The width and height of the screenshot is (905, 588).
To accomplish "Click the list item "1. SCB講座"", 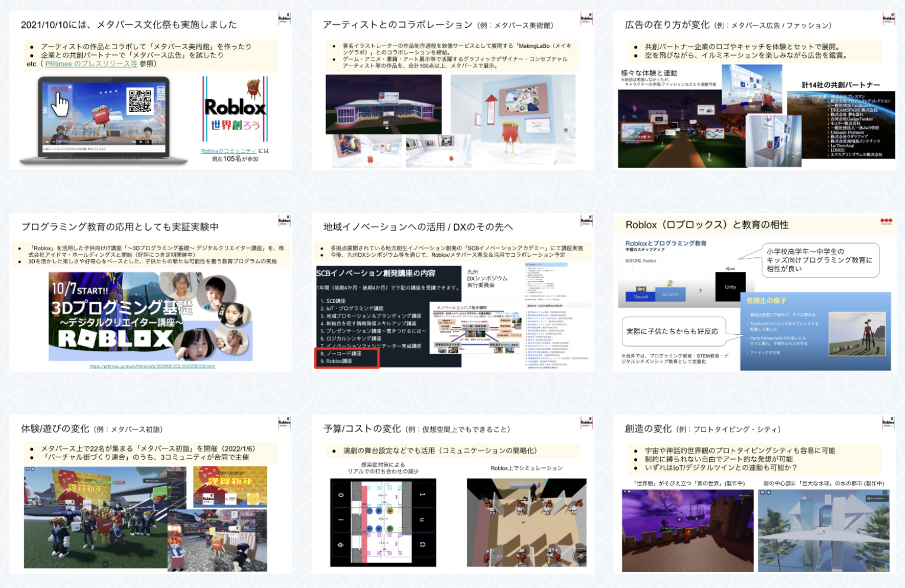I will (333, 301).
